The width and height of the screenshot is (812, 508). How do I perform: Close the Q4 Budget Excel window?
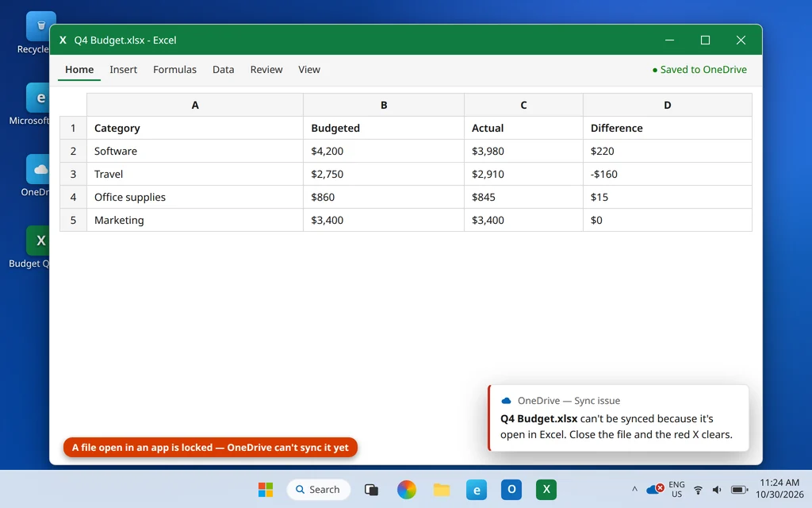[741, 40]
